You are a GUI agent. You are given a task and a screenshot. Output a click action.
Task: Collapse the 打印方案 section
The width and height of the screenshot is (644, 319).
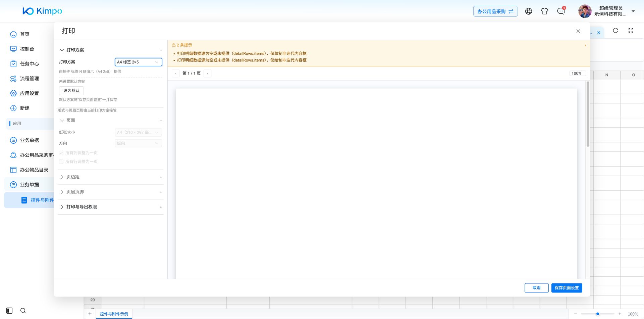coord(110,50)
